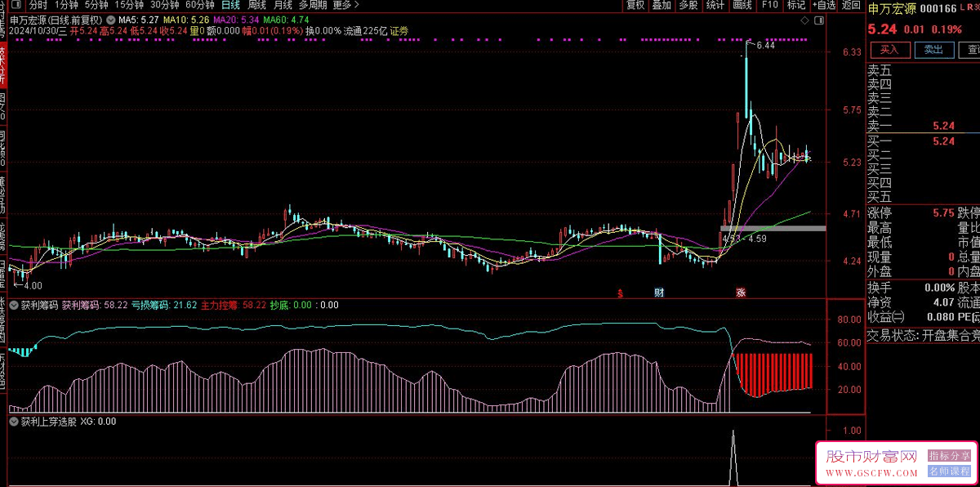Screen dimensions: 980x487
Task: Click the 指标分享 badge
Action: coord(950,456)
